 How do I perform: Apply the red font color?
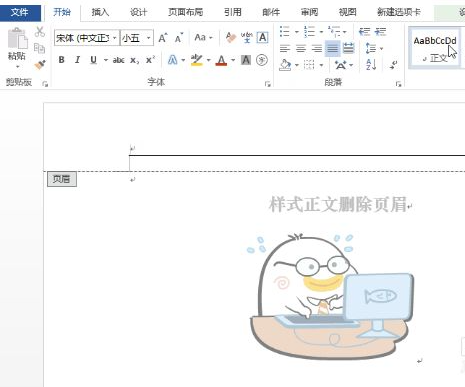(221, 60)
